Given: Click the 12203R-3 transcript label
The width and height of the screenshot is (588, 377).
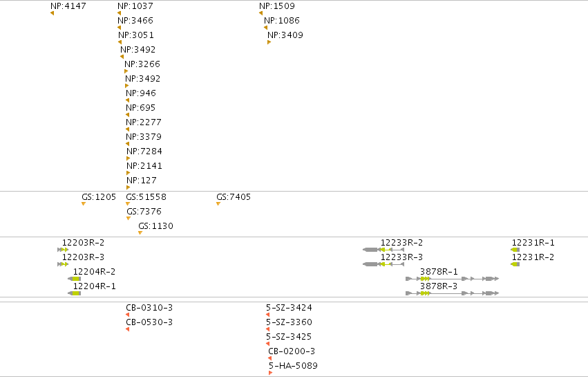Looking at the screenshot, I should click(83, 257).
